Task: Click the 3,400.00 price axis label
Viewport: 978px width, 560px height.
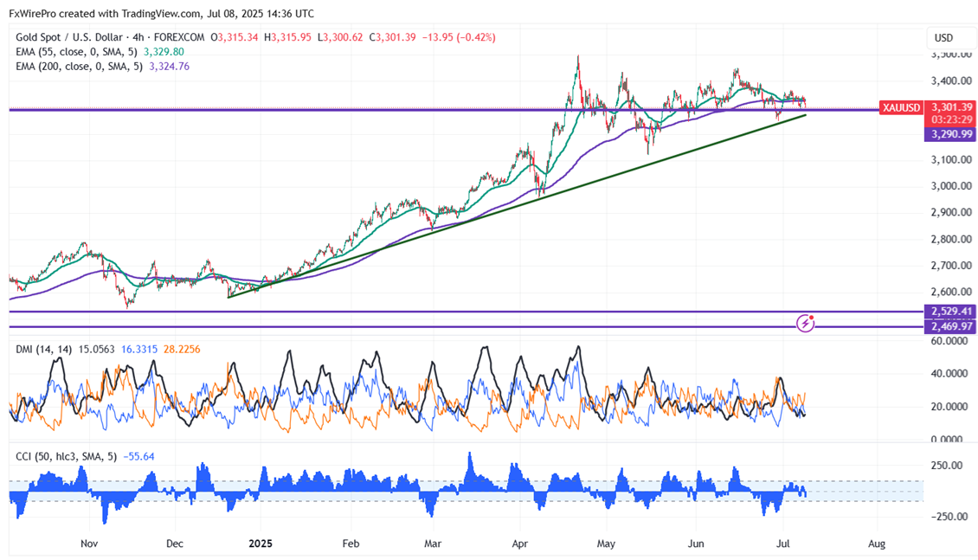Action: point(951,80)
